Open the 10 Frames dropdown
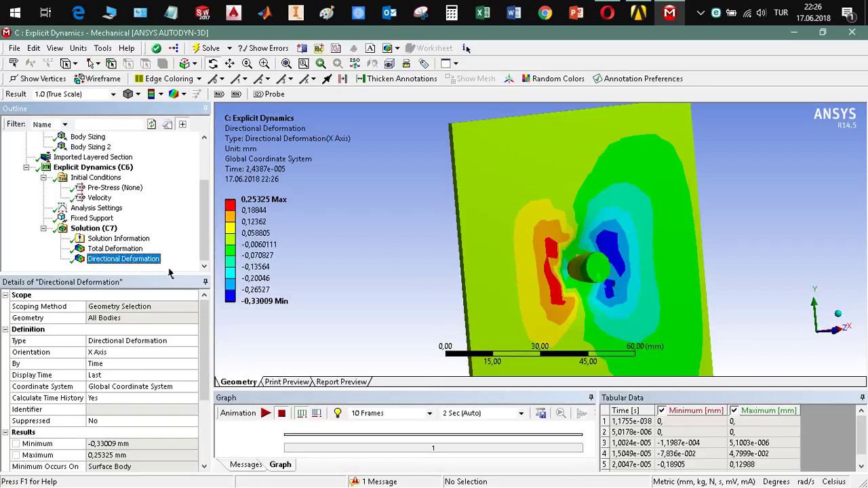 [x=429, y=413]
